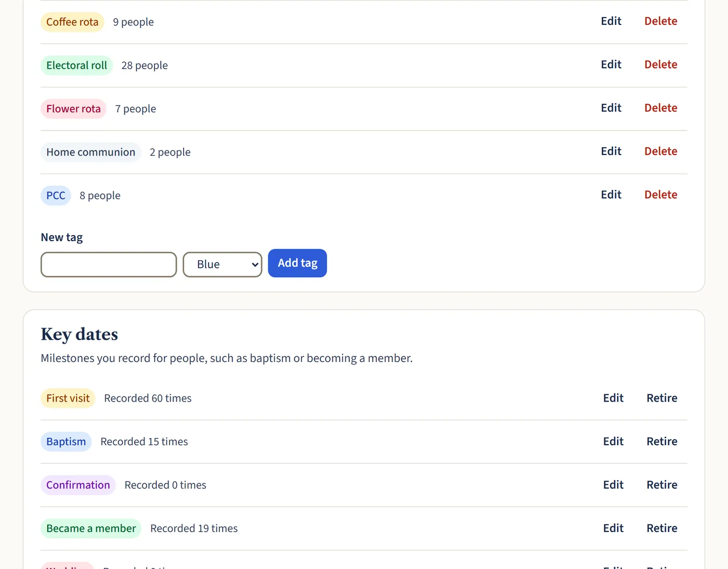
Task: Click the Add tag button
Action: (x=297, y=263)
